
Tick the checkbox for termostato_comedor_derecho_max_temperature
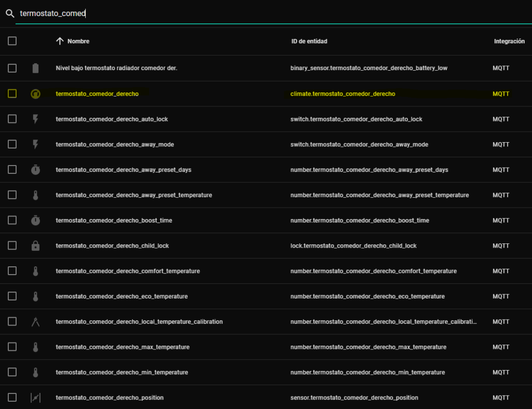[12, 347]
